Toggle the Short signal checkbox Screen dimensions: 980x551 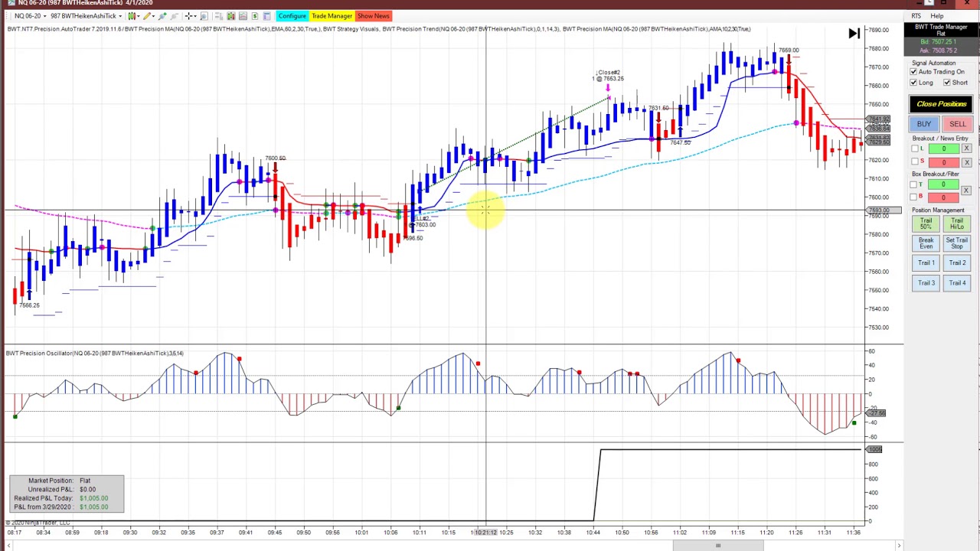click(x=947, y=83)
